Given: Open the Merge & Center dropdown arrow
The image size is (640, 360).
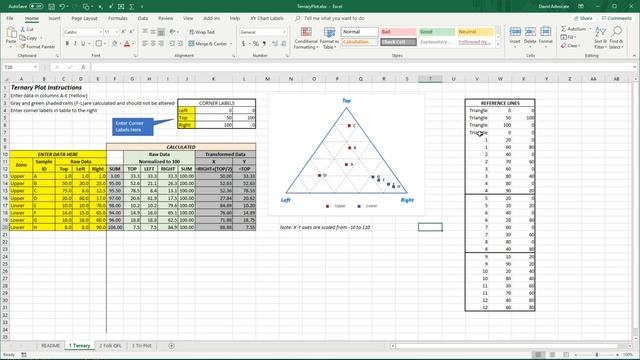Looking at the screenshot, I should point(231,44).
